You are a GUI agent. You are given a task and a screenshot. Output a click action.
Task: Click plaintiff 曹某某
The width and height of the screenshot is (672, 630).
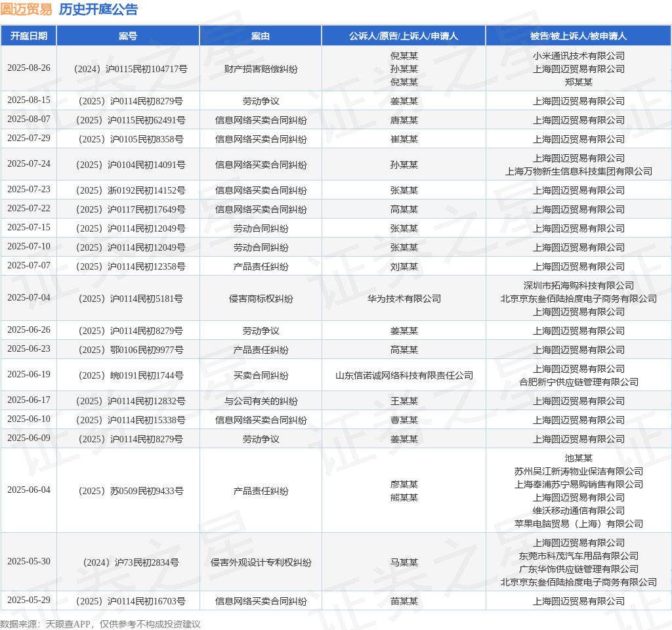(404, 421)
